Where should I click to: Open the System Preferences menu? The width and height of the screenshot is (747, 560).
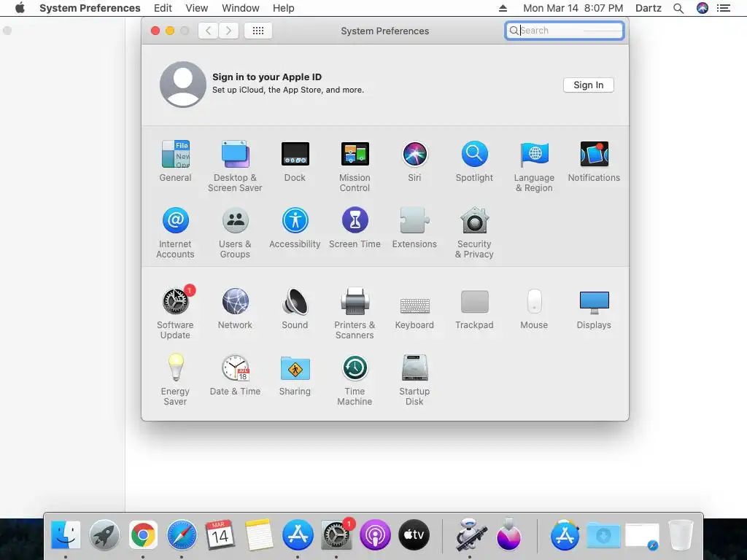[90, 8]
